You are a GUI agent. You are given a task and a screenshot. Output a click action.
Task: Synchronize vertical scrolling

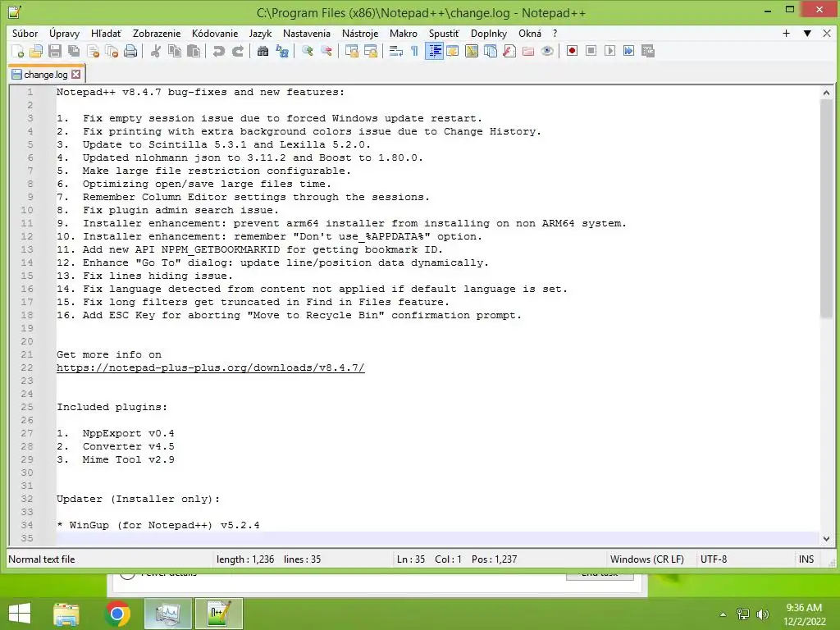tap(351, 51)
